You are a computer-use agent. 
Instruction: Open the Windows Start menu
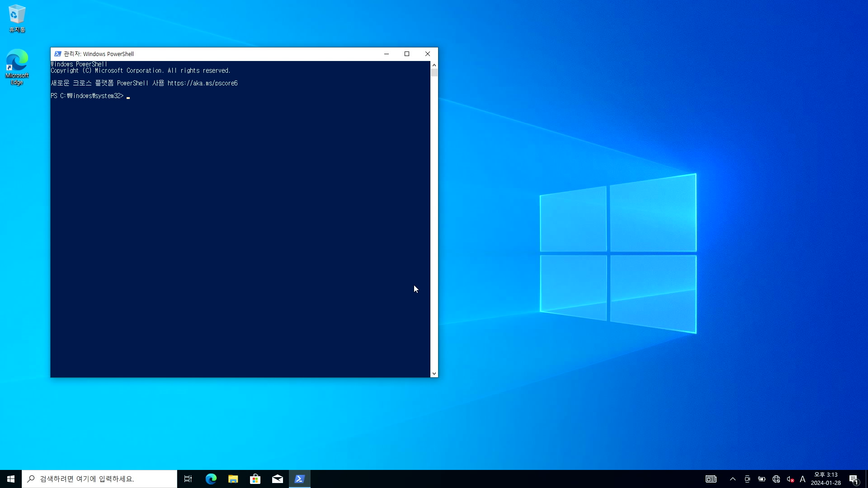point(11,479)
